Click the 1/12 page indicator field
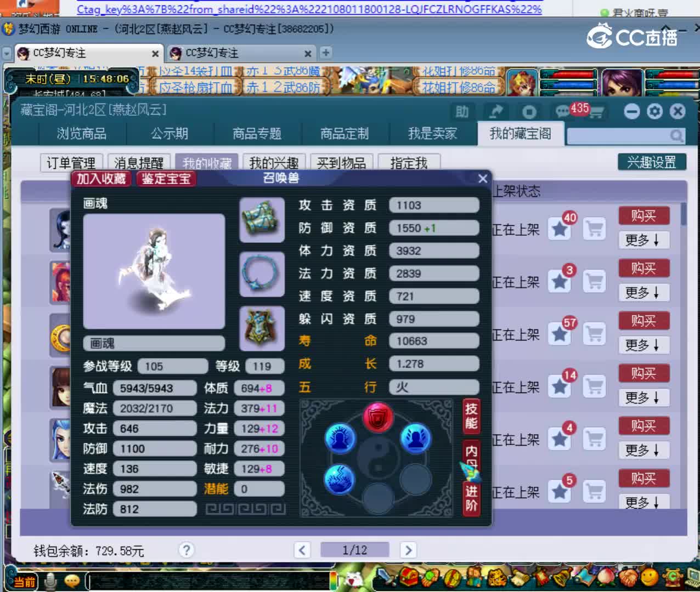This screenshot has height=592, width=700. point(355,550)
